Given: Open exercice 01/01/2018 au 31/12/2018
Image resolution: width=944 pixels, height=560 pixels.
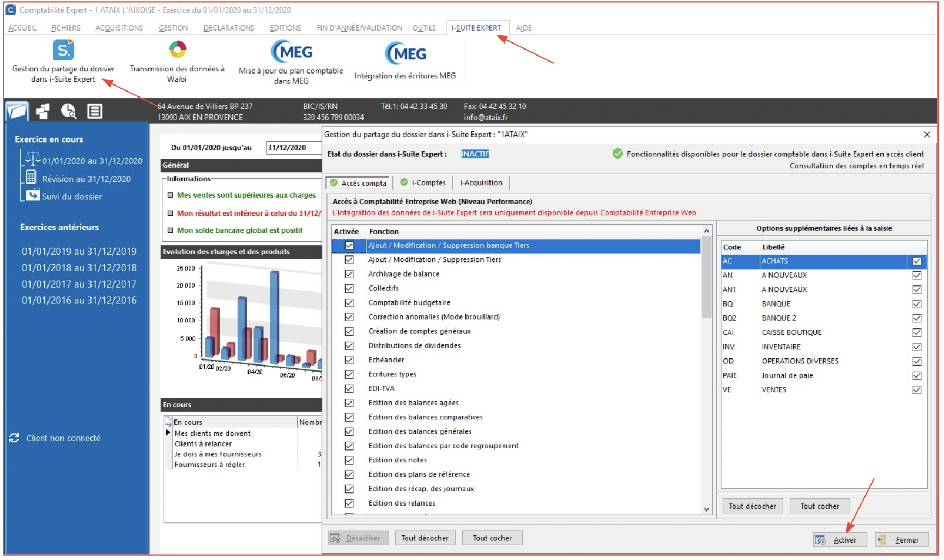Looking at the screenshot, I should click(79, 268).
